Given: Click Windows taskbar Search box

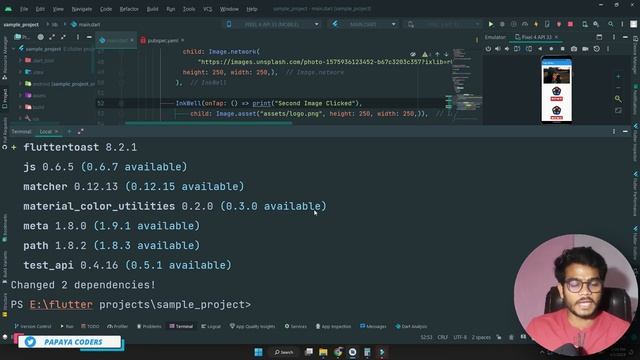Looking at the screenshot, I should (x=284, y=352).
